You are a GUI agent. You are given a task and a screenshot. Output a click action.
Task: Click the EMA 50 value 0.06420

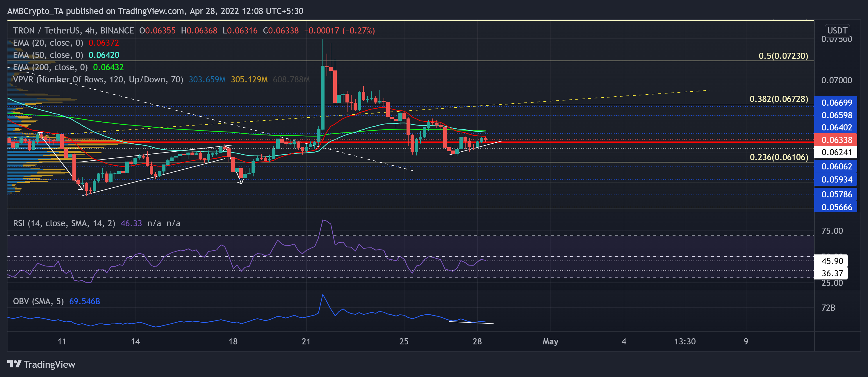click(104, 55)
